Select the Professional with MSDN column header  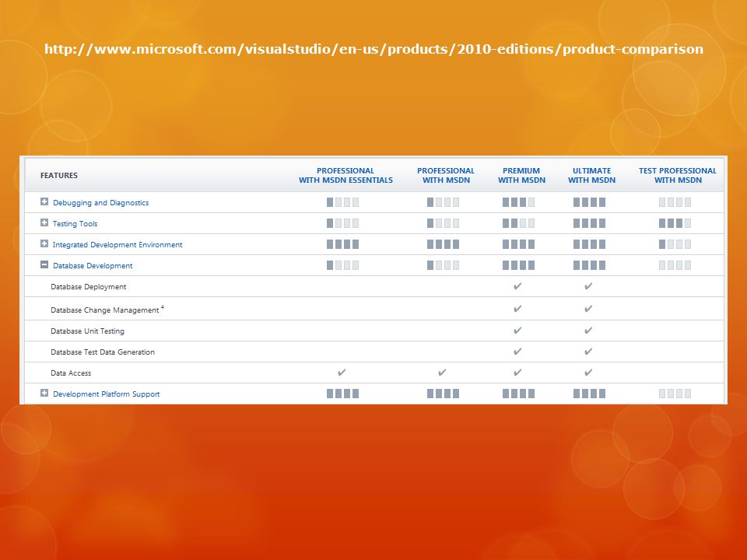446,175
